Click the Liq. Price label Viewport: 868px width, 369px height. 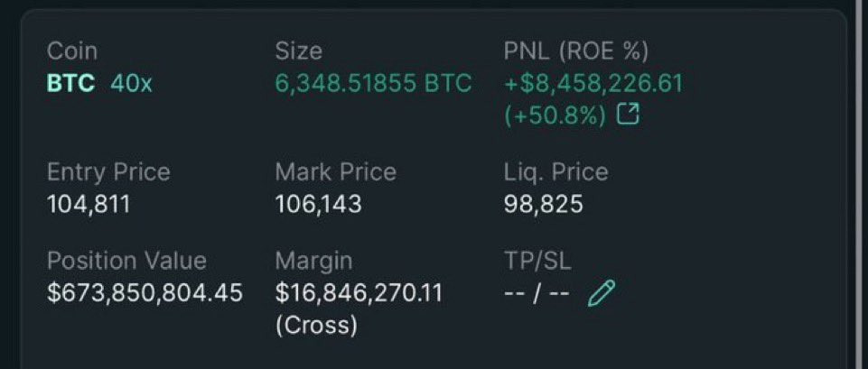pyautogui.click(x=555, y=172)
